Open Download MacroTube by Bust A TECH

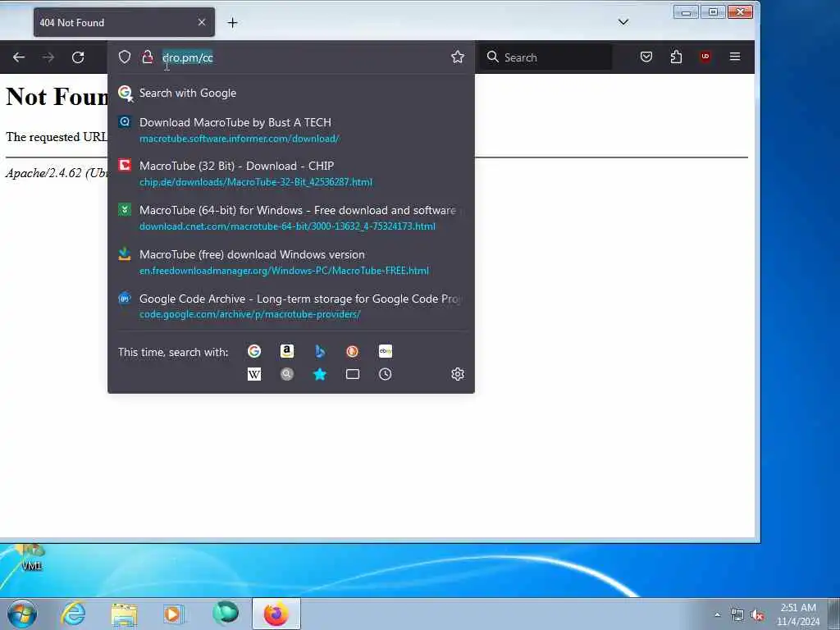coord(291,130)
